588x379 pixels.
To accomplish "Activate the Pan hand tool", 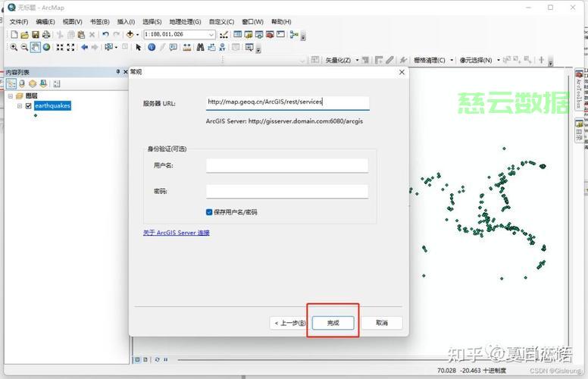I will point(36,47).
